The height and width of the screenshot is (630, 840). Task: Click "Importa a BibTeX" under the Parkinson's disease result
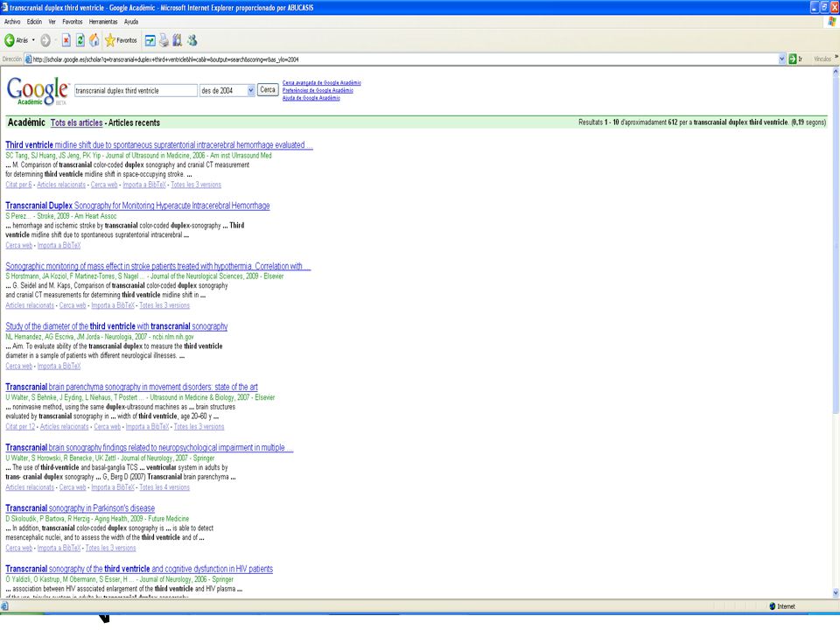point(59,548)
